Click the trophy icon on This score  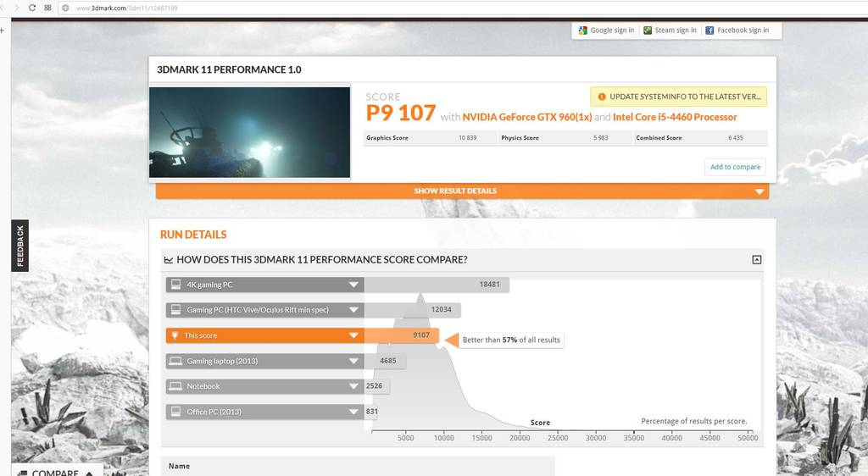click(x=175, y=335)
